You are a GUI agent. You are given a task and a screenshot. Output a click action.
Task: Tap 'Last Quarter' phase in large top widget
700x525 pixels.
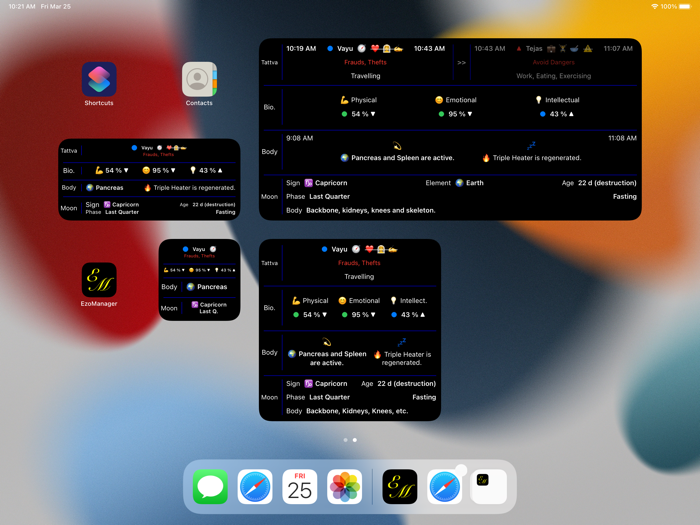point(329,196)
